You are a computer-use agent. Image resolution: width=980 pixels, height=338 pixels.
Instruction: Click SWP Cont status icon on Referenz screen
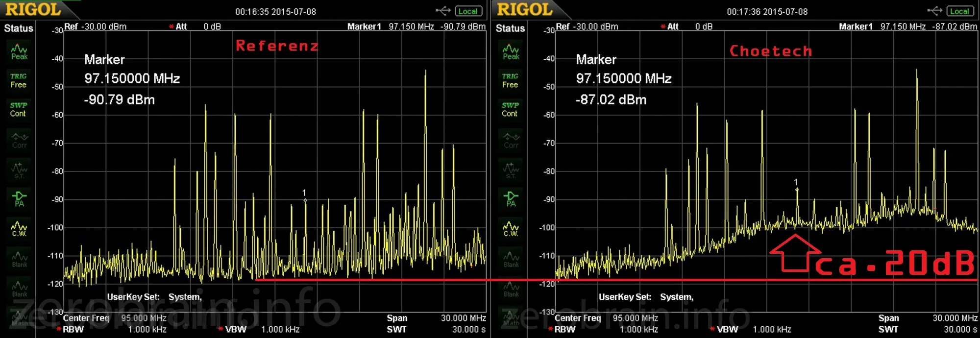click(x=19, y=109)
